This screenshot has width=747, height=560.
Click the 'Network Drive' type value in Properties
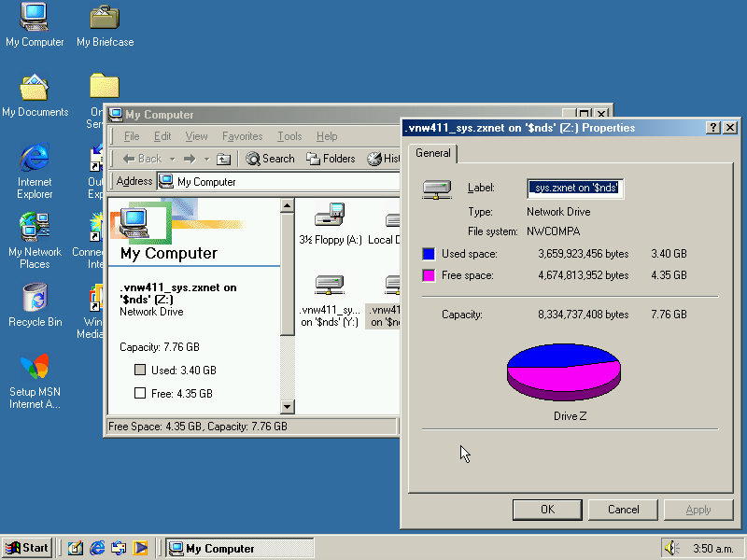pyautogui.click(x=558, y=212)
